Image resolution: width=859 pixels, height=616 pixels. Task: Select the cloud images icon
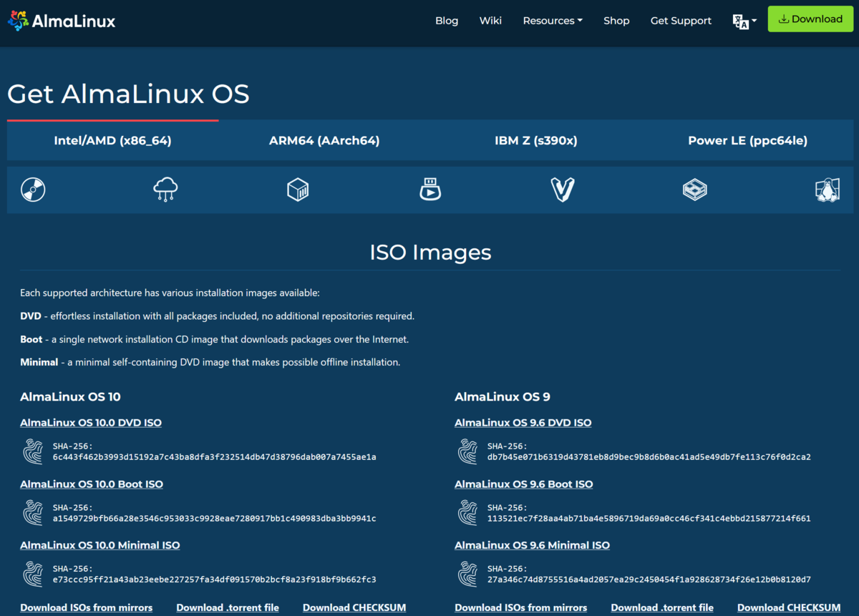click(165, 190)
